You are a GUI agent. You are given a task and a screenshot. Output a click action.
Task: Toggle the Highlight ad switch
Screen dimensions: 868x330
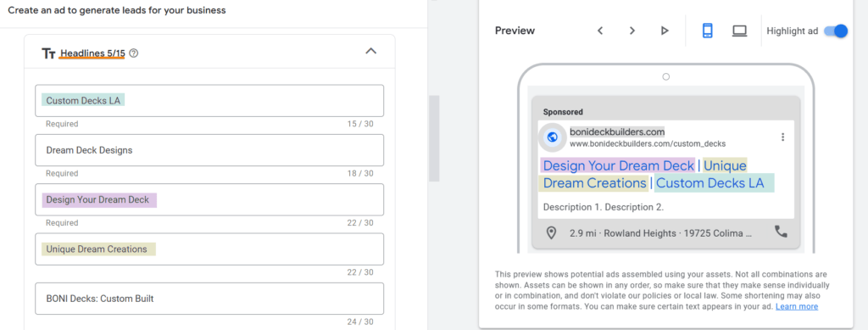click(x=836, y=31)
